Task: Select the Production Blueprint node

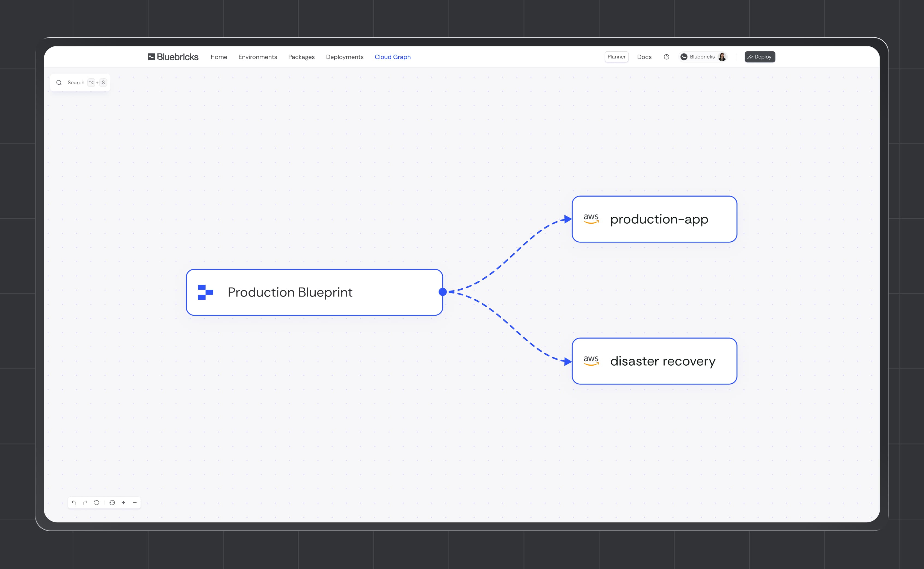Action: [x=314, y=292]
